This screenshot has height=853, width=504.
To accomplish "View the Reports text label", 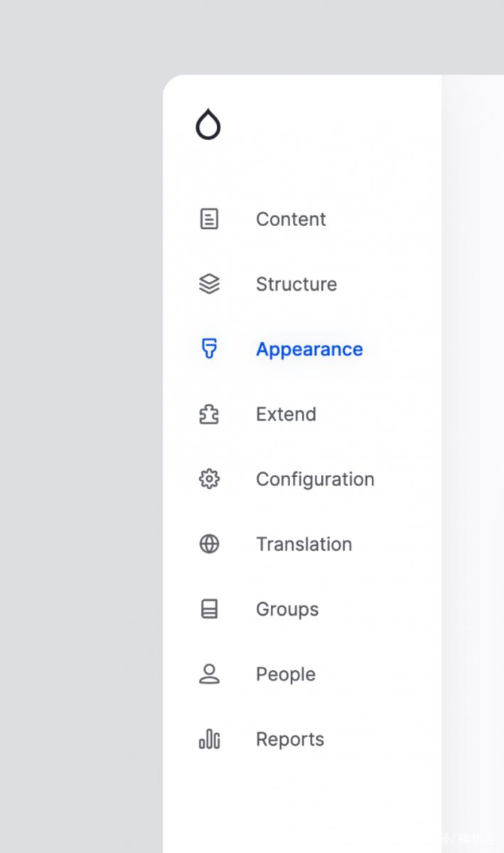I will (290, 740).
